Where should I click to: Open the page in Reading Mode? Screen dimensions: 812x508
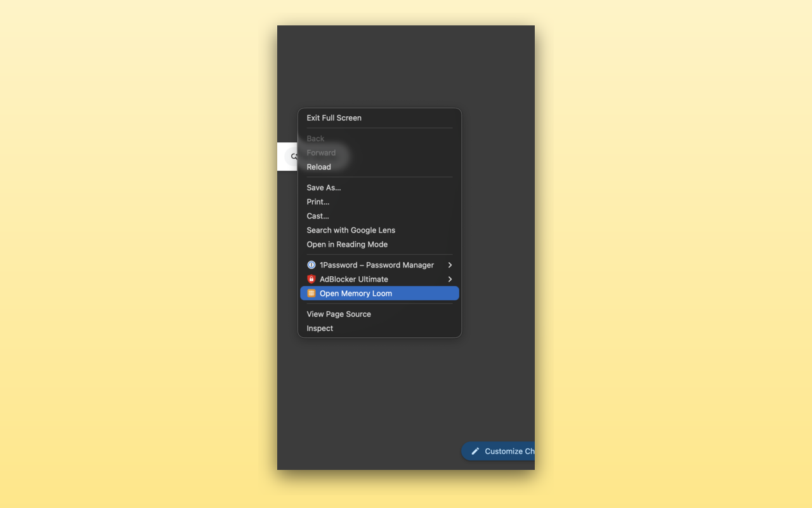point(347,244)
